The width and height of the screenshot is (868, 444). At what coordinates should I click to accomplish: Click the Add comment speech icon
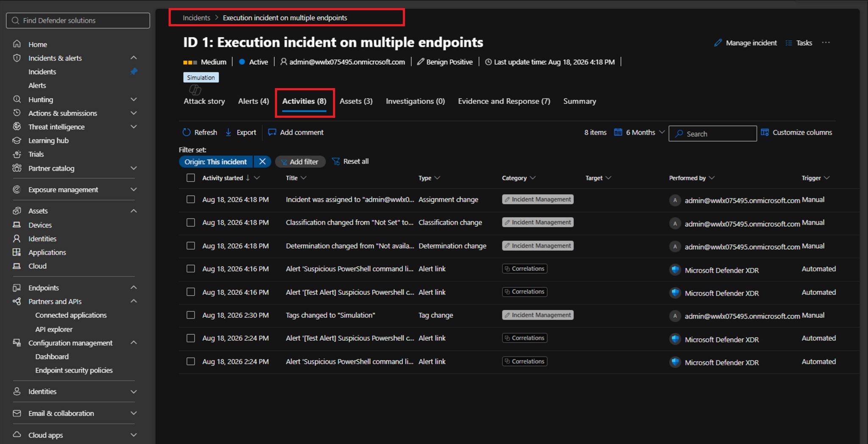[272, 132]
